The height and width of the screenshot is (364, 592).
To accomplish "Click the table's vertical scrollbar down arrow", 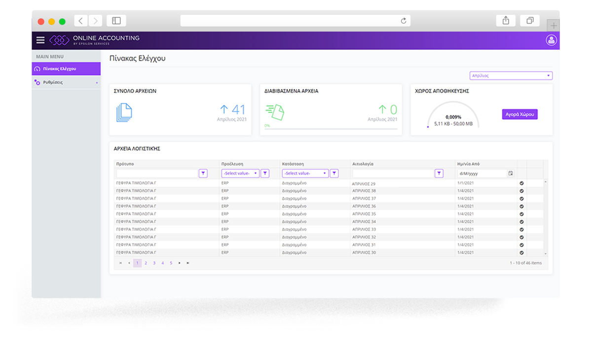I will 545,254.
